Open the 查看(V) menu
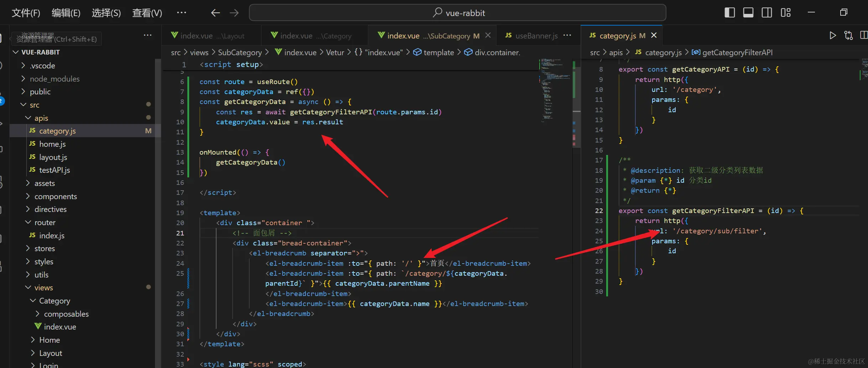Image resolution: width=868 pixels, height=368 pixels. point(147,13)
